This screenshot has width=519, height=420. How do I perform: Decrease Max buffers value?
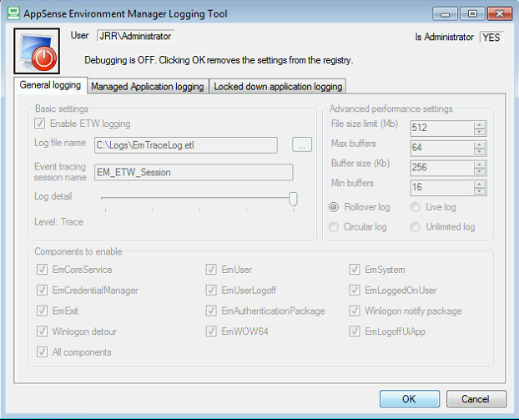(x=479, y=152)
